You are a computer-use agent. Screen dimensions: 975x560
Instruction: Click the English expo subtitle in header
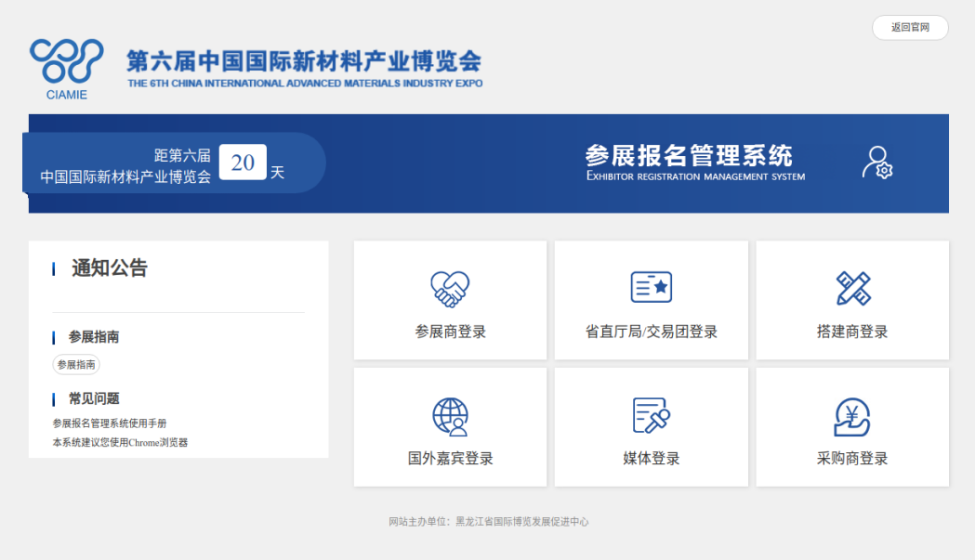(x=305, y=84)
